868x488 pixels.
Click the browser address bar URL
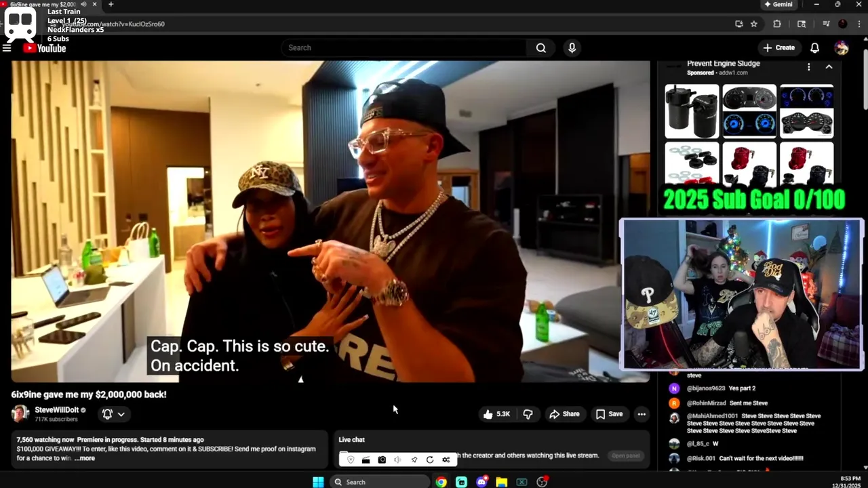point(113,24)
